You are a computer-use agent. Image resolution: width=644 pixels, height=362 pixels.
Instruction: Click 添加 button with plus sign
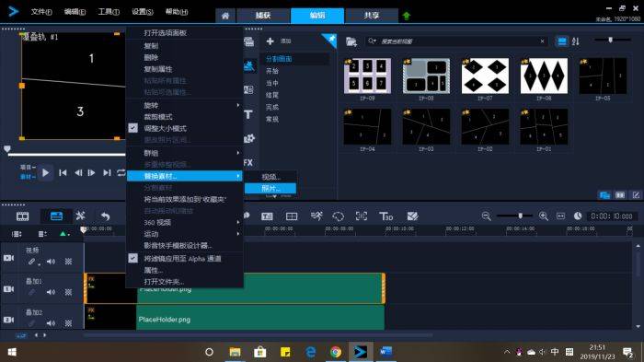(279, 41)
